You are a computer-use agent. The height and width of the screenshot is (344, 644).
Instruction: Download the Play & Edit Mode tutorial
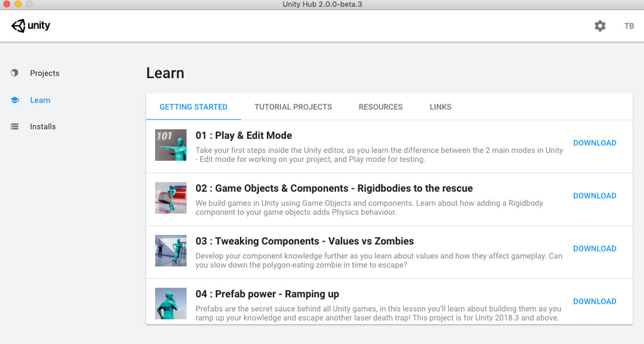click(595, 142)
